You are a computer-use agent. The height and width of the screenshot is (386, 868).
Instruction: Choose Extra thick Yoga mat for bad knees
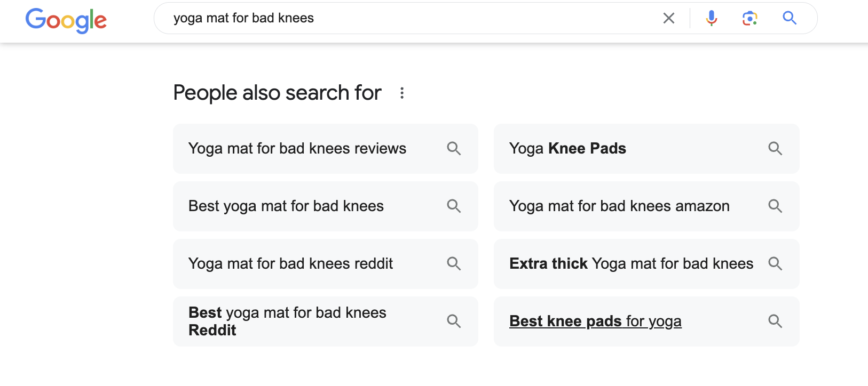pos(646,264)
